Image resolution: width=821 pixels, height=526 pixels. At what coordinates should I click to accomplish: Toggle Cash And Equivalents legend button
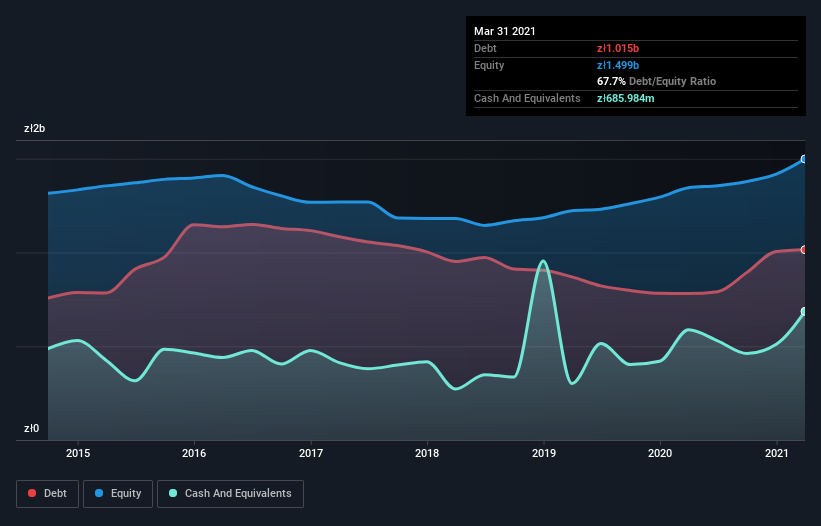click(230, 494)
